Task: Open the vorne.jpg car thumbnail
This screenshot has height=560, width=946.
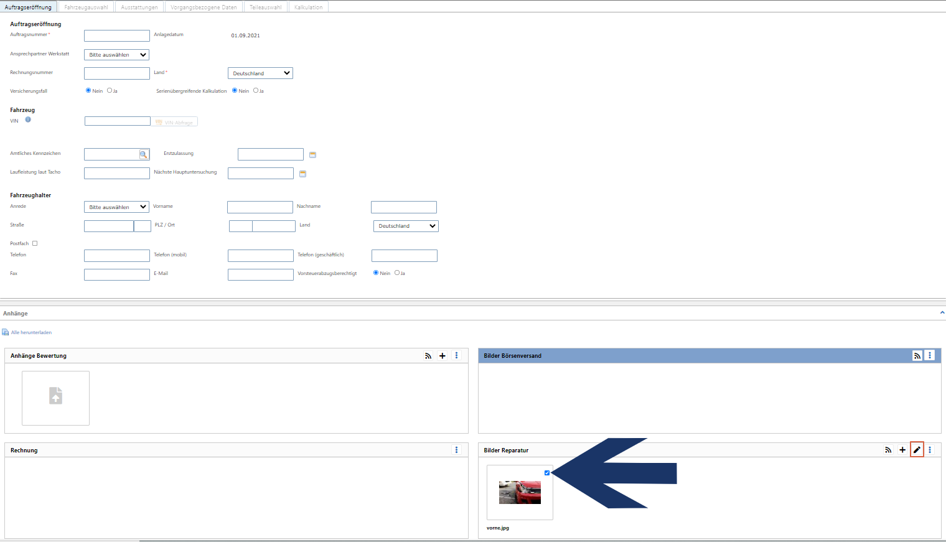Action: (520, 492)
